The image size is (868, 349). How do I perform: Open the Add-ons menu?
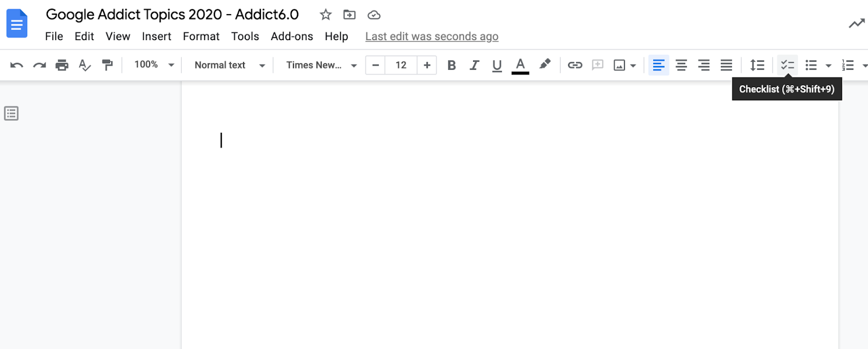click(x=292, y=36)
